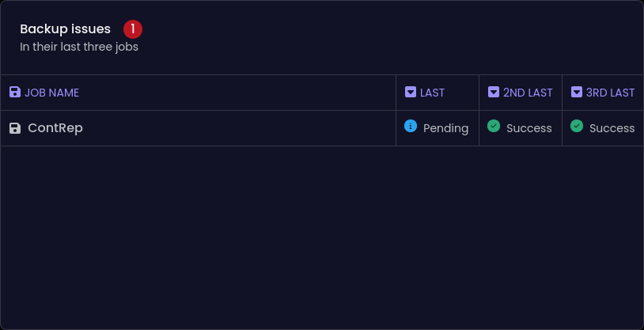The image size is (644, 330).
Task: Click the Pending status text
Action: (445, 128)
